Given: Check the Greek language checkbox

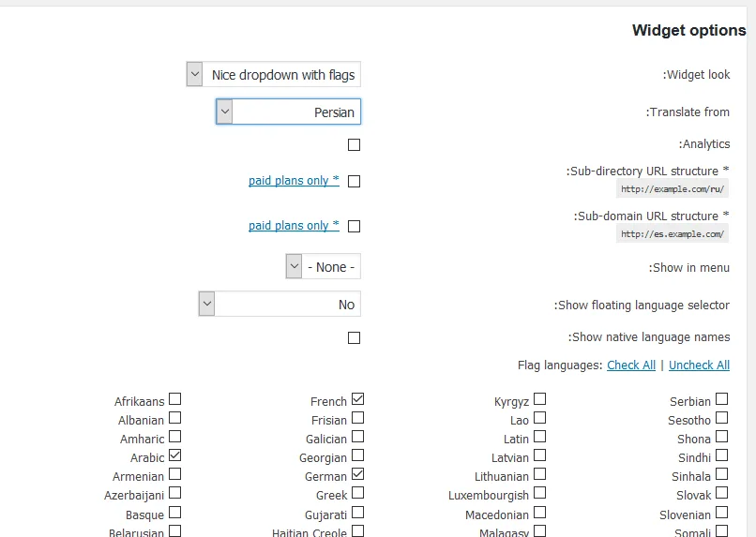Looking at the screenshot, I should tap(357, 493).
